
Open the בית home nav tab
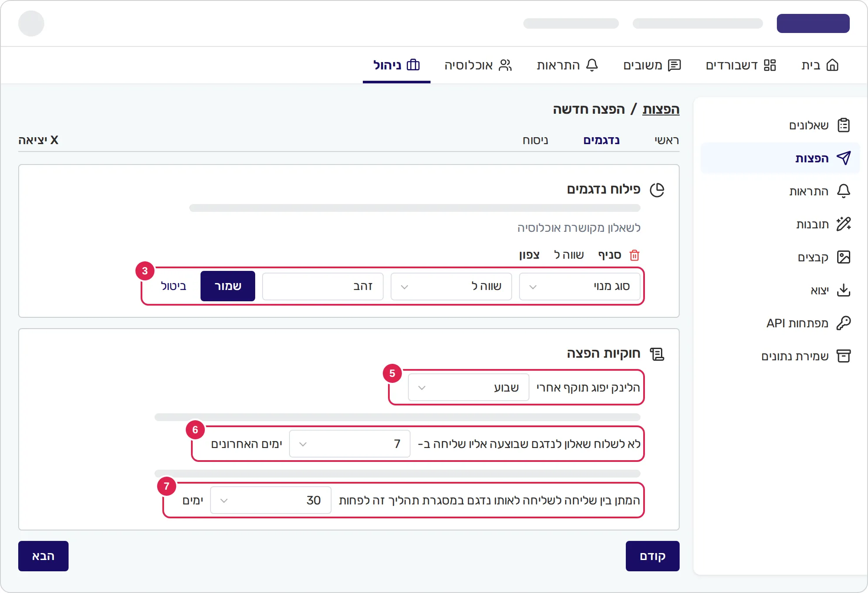820,65
